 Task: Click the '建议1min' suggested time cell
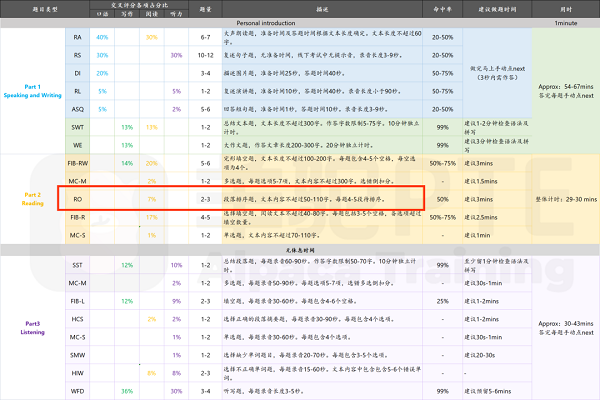click(x=477, y=235)
